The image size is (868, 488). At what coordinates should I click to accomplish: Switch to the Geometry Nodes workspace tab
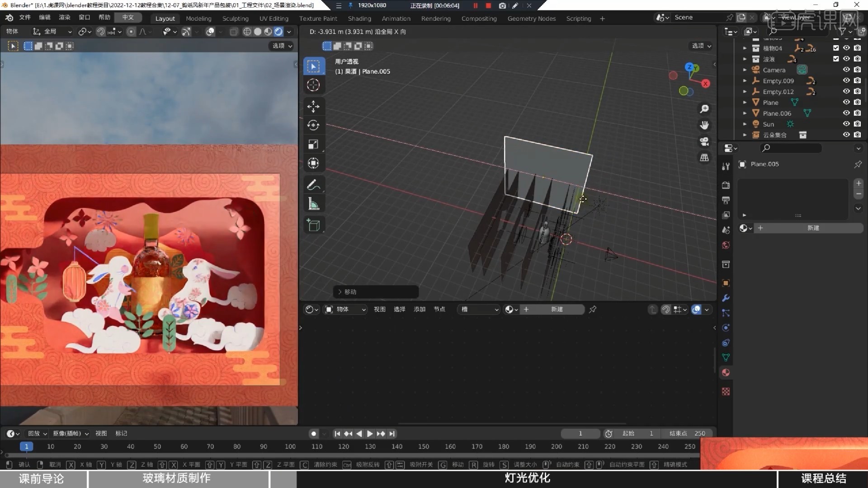coord(532,19)
